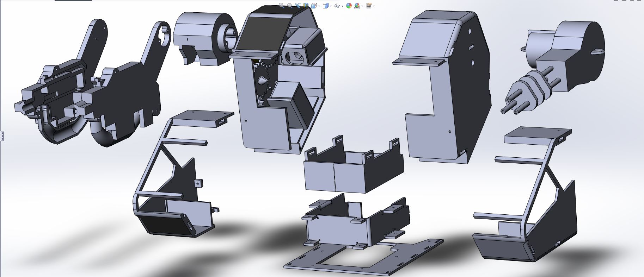Expand the Hide/Show Items dropdown arrow
This screenshot has width=644, height=277.
tap(342, 6)
